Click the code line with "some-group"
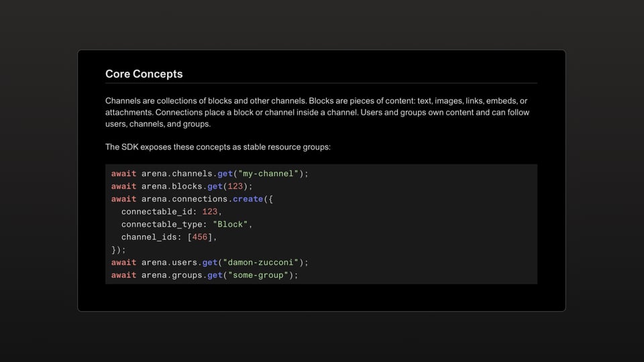This screenshot has height=362, width=644. click(x=205, y=276)
